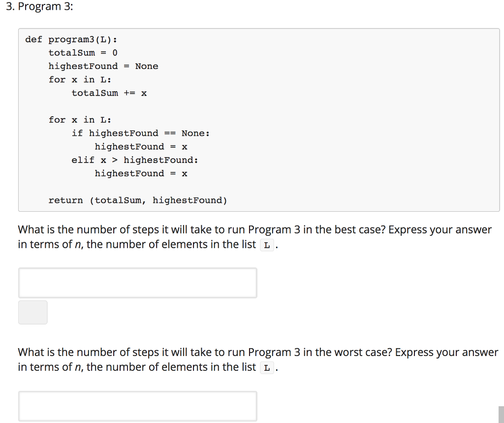504x423 pixels.
Task: Click the worst case answer input field
Action: click(x=137, y=406)
